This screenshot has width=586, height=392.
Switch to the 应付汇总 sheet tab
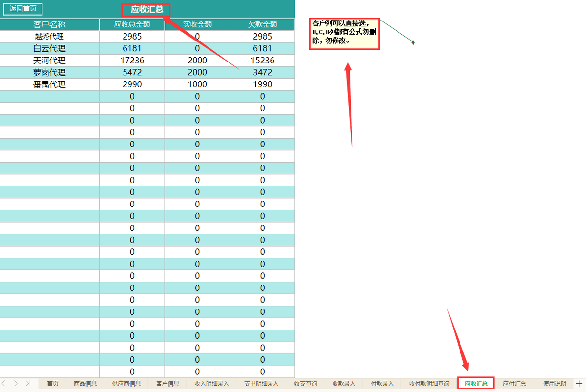[x=515, y=384]
